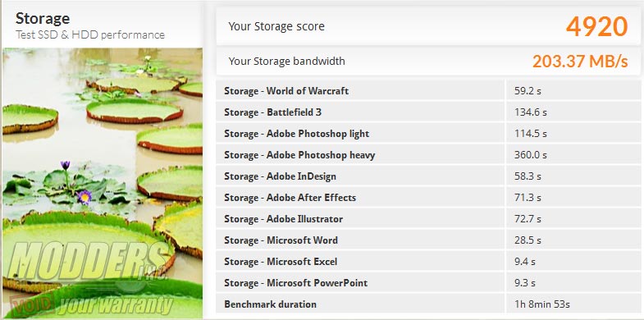
Task: Select the Storage - Microsoft PowerPoint row
Action: coord(428,283)
